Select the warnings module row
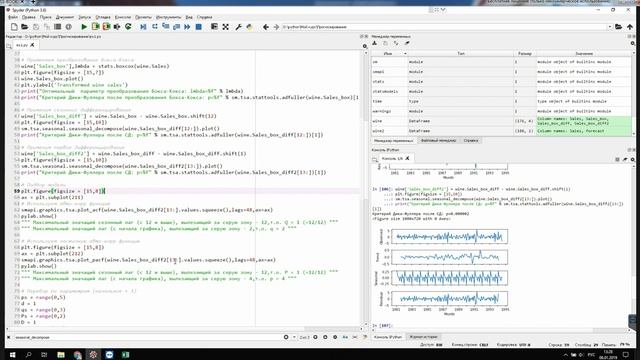640x360 pixels. click(x=501, y=111)
